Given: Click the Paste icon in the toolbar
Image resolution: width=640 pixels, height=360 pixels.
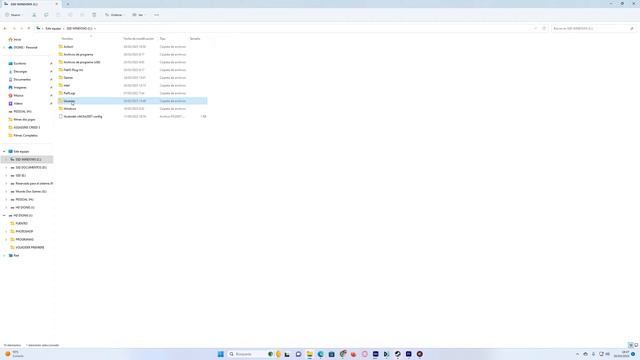Looking at the screenshot, I should 58,15.
